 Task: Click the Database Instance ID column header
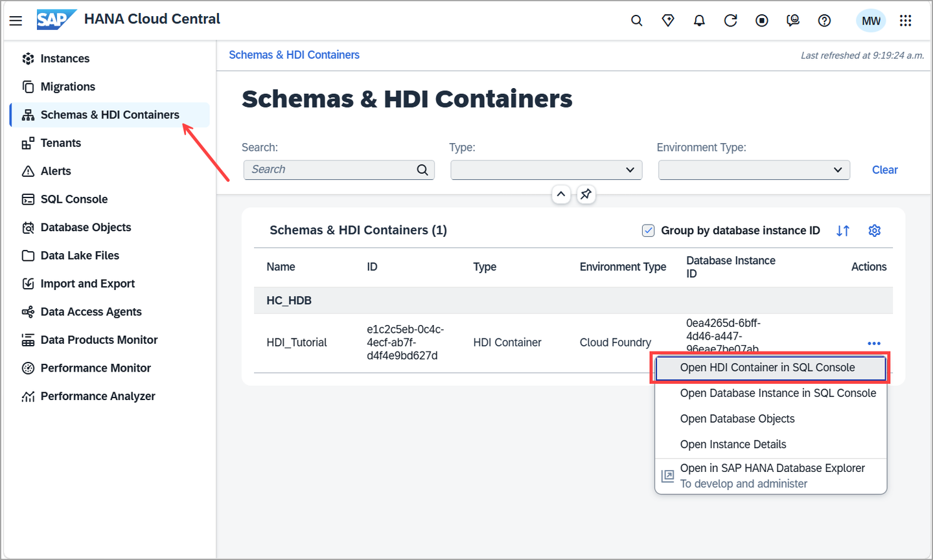731,267
